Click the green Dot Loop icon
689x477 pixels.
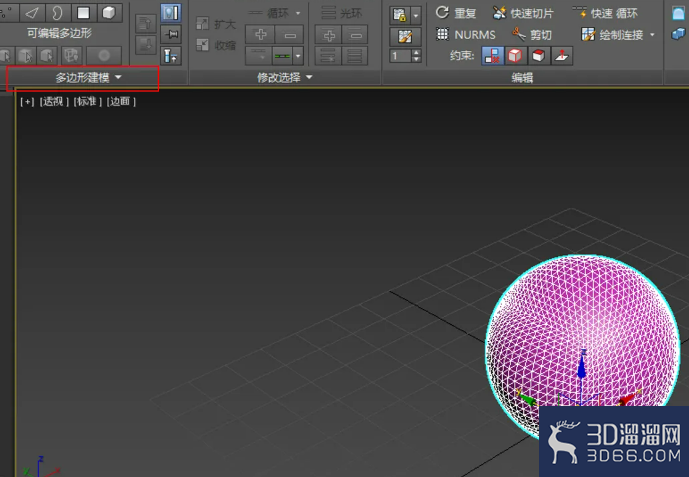[x=282, y=56]
